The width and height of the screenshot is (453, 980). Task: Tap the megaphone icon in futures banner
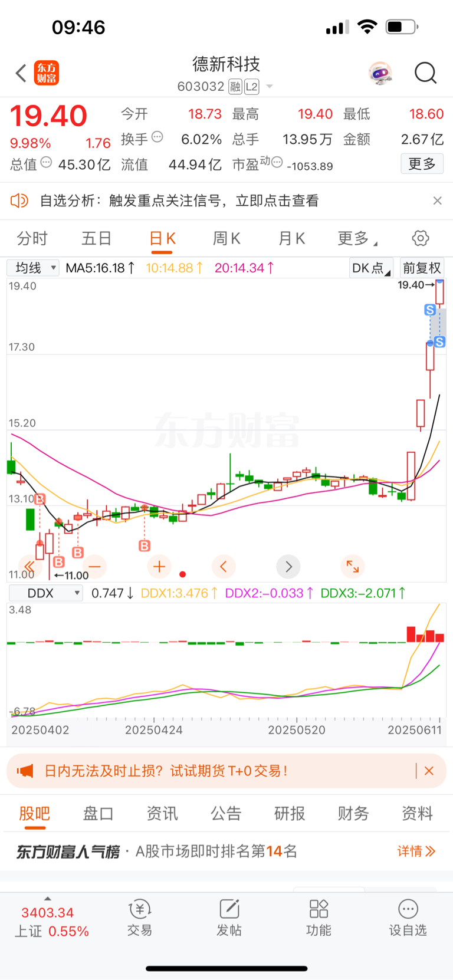point(25,771)
